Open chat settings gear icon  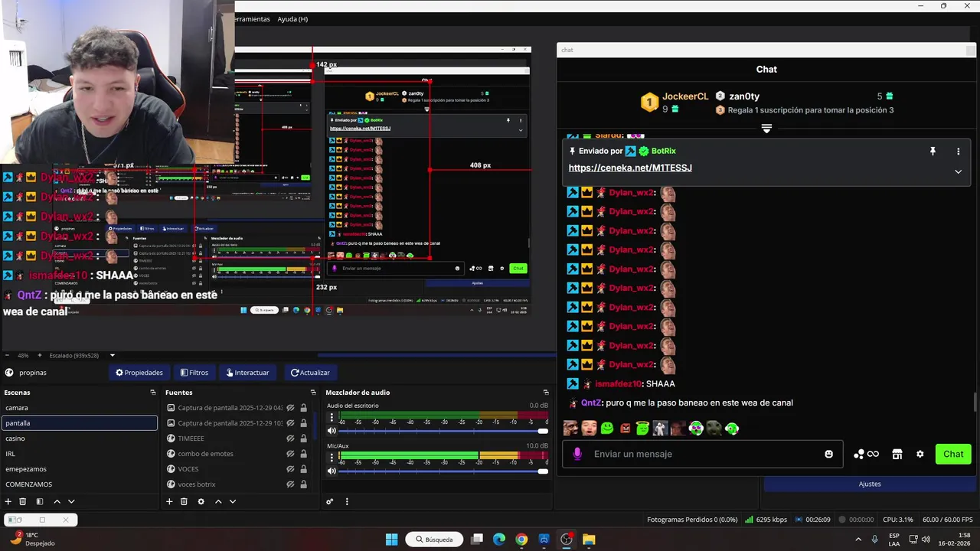tap(920, 454)
